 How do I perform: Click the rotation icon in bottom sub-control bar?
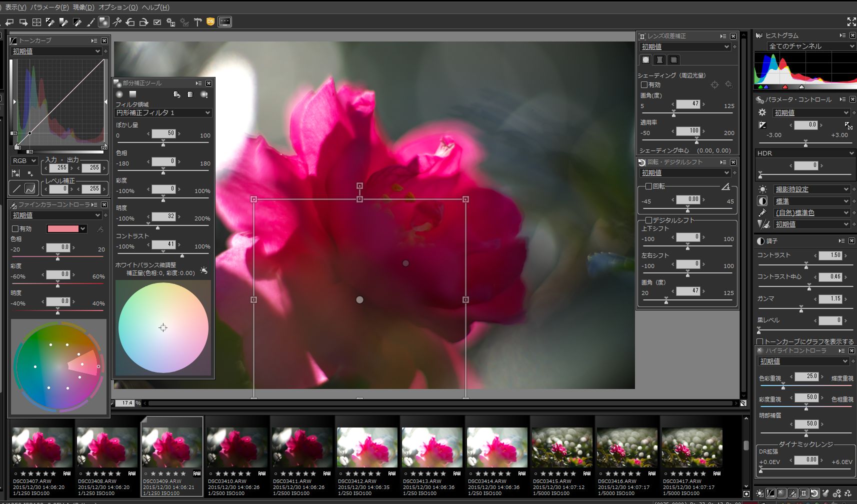point(814,493)
